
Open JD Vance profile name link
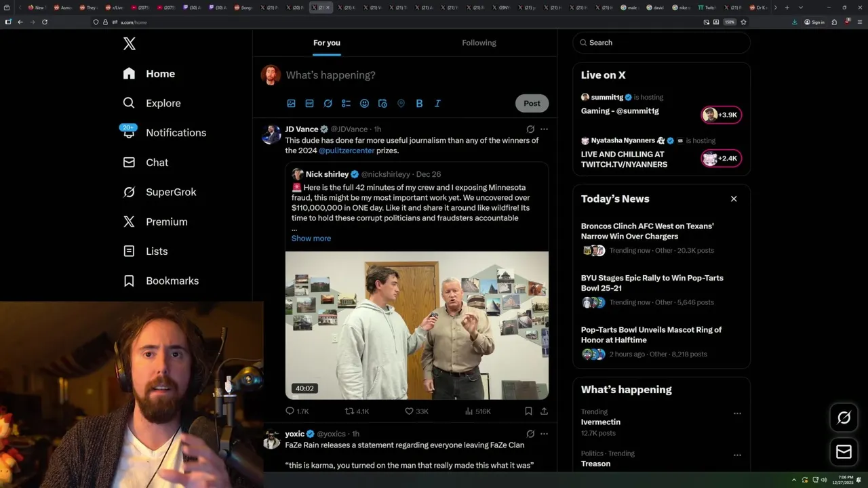click(302, 129)
